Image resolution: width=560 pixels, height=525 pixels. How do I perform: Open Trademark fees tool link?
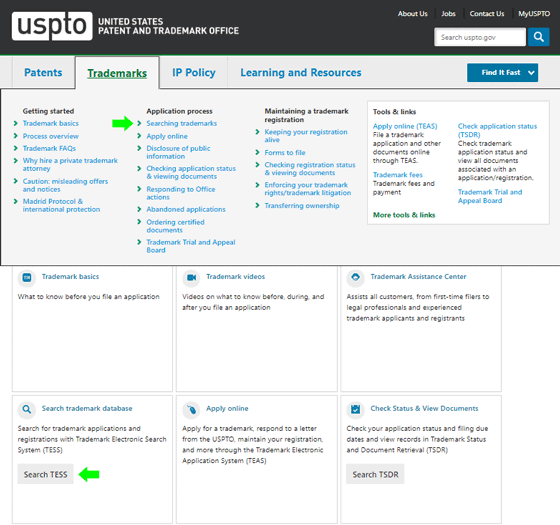click(398, 175)
